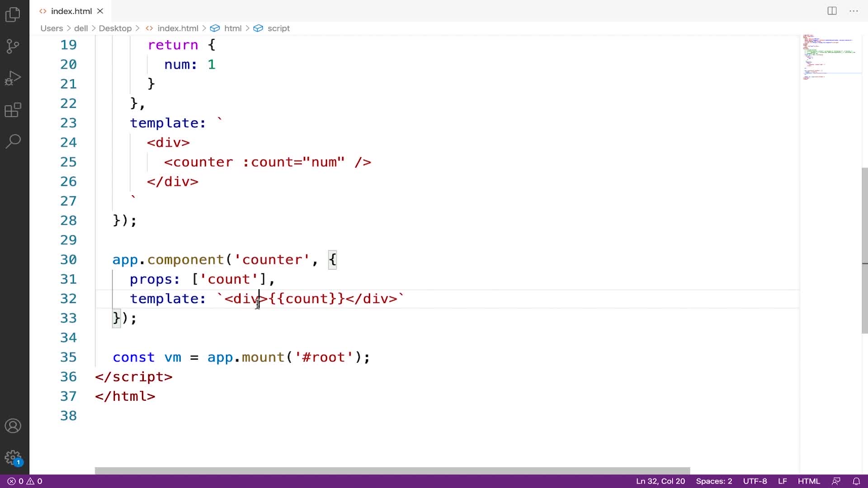This screenshot has width=868, height=488.
Task: Open the Extensions view
Action: (13, 110)
